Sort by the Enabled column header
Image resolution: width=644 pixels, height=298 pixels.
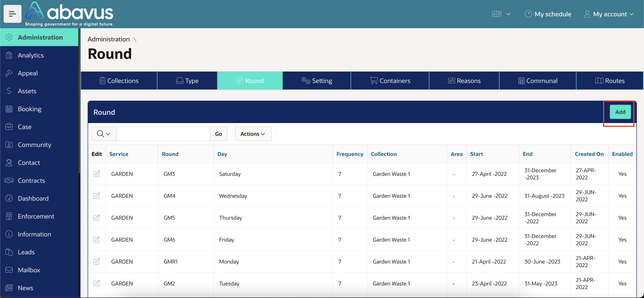click(622, 154)
